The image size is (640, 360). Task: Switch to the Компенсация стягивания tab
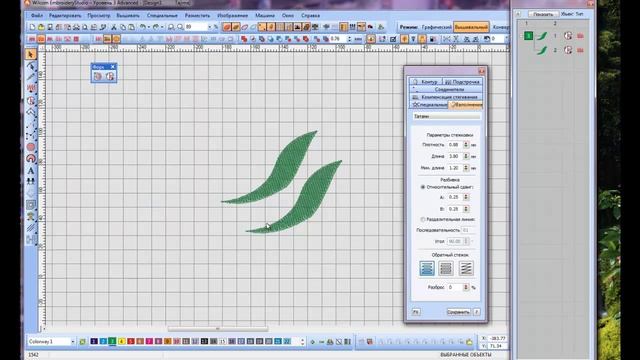click(446, 97)
